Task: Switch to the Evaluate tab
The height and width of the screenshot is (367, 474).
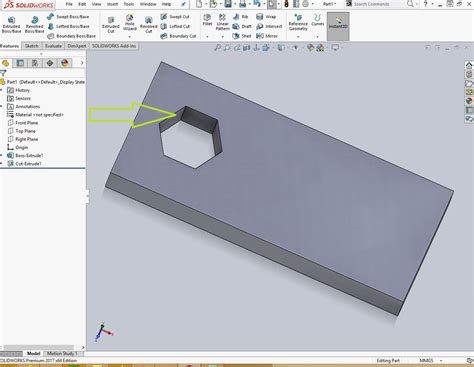Action: pos(53,46)
